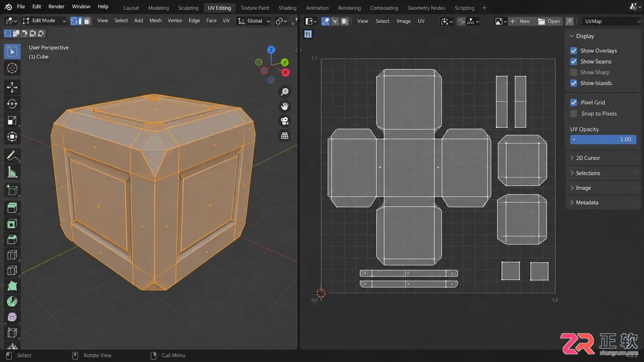Turn off Show Islands
This screenshot has height=362, width=644.
pos(574,83)
